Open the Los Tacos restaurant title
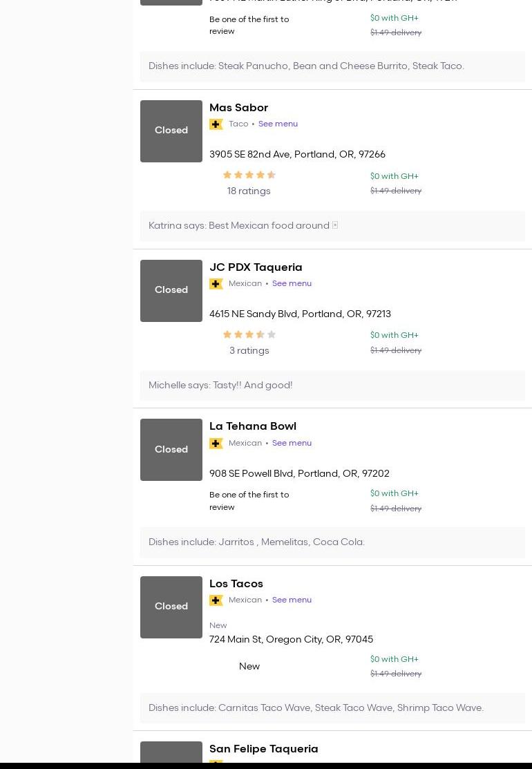This screenshot has width=532, height=769. pyautogui.click(x=236, y=584)
